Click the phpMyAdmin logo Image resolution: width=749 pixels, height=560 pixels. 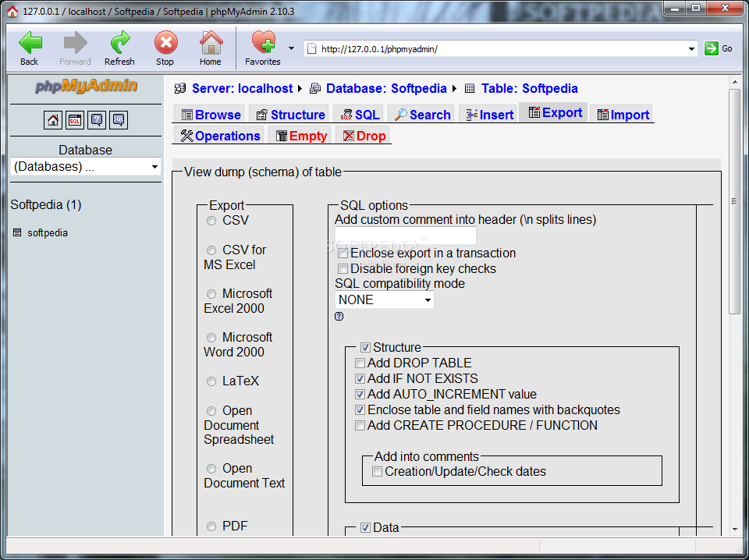point(86,87)
